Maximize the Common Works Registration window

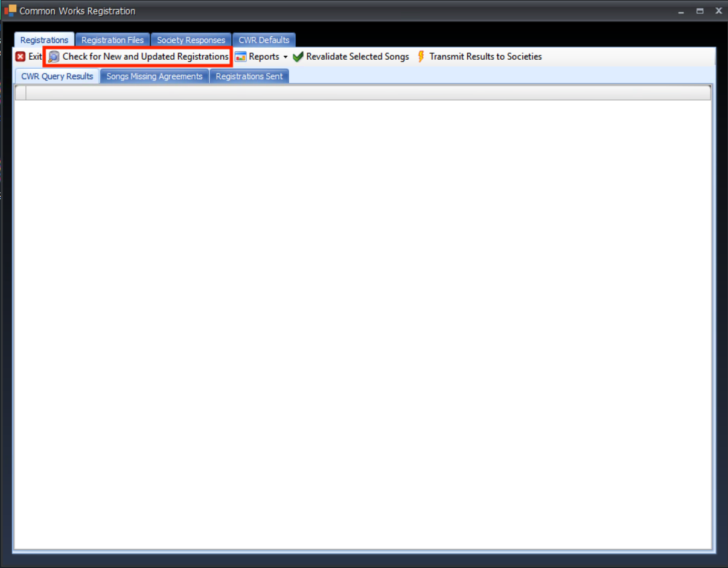point(700,11)
